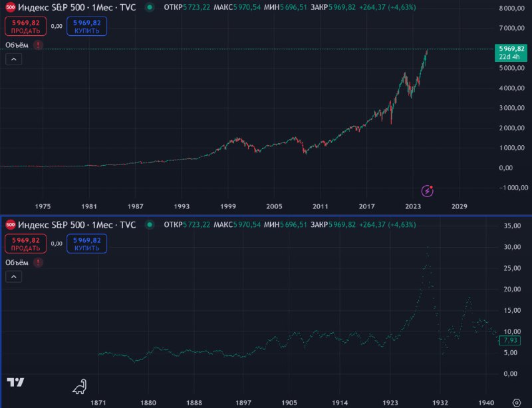Click the bottom chart's Индекс S&P 500 title
This screenshot has height=408, width=532.
(x=77, y=224)
